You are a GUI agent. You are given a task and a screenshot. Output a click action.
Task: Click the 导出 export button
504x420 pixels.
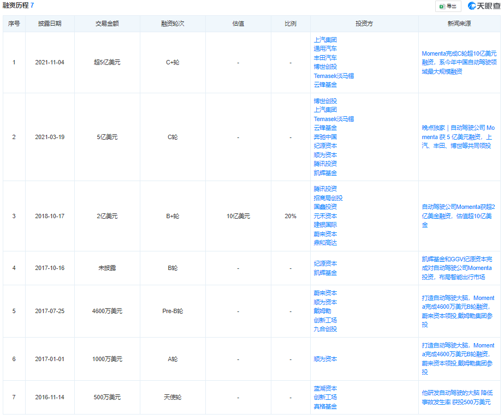tap(448, 6)
